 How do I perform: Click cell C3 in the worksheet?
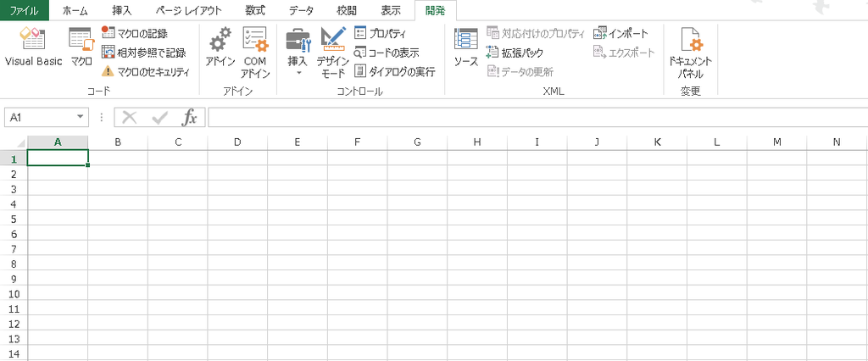[x=178, y=187]
